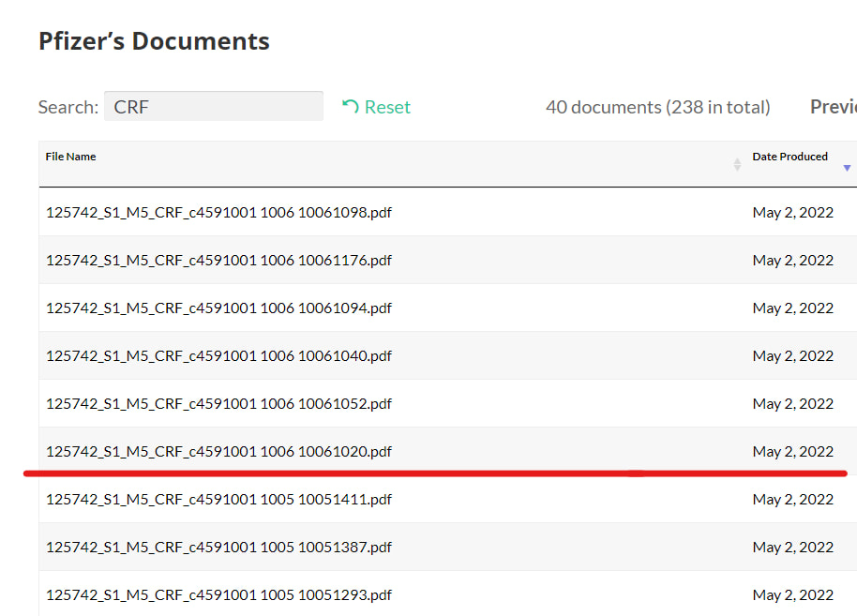Sort by Date Produced column arrow
Viewport: 857px width, 616px height.
[x=847, y=168]
